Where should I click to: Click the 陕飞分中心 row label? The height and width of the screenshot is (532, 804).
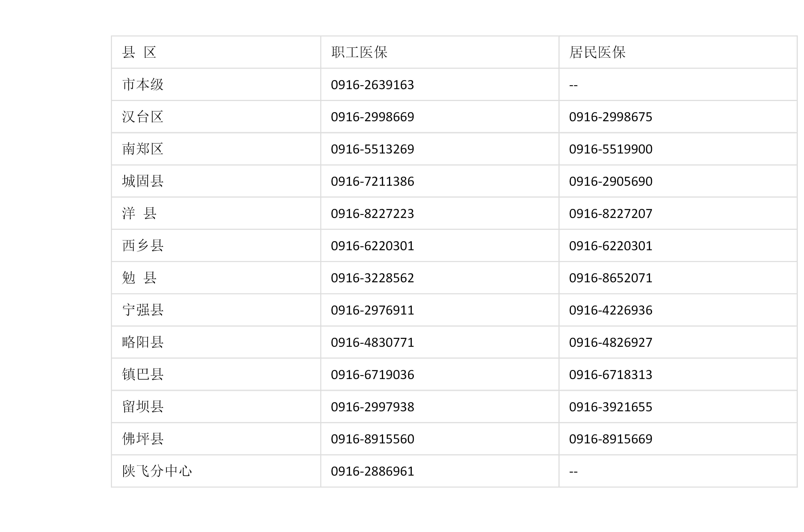(157, 471)
